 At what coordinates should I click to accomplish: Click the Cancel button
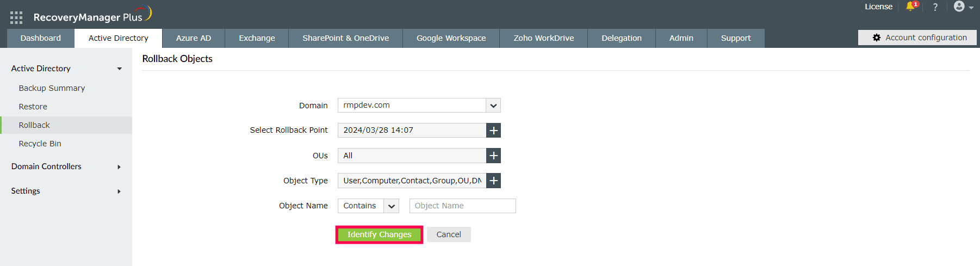point(449,234)
